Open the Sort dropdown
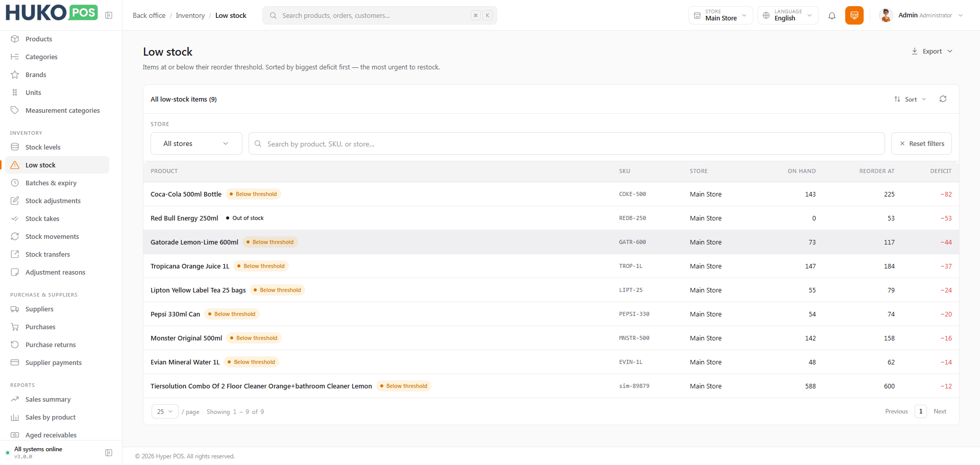Viewport: 980px width, 465px height. (x=910, y=99)
